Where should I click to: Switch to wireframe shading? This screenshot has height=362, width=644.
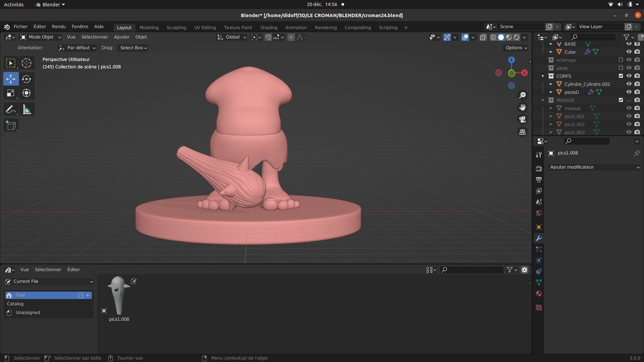click(493, 37)
